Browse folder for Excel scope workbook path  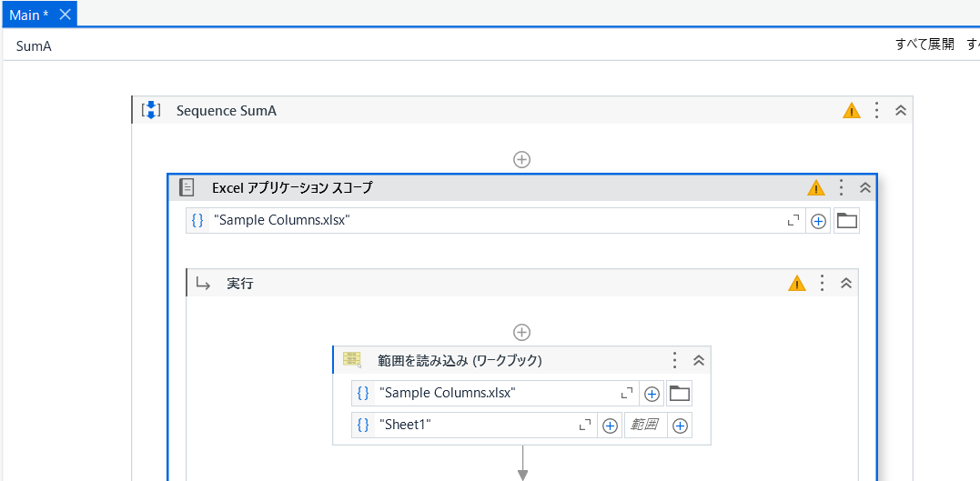pos(847,221)
